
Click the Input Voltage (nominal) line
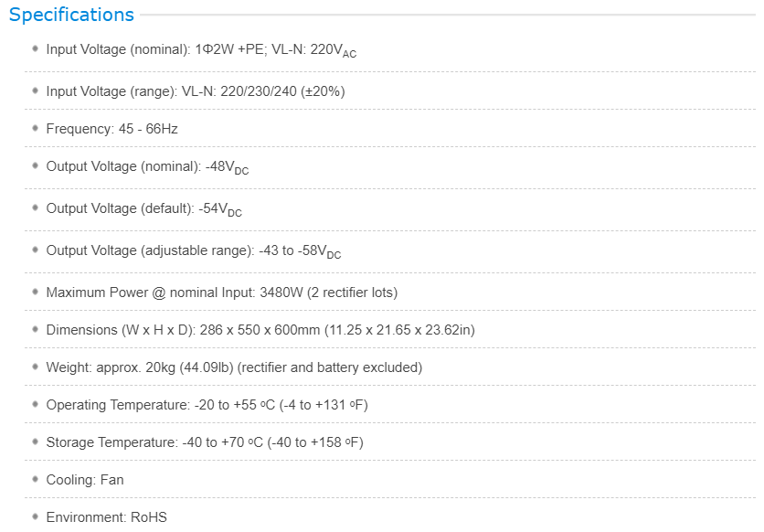tap(201, 50)
